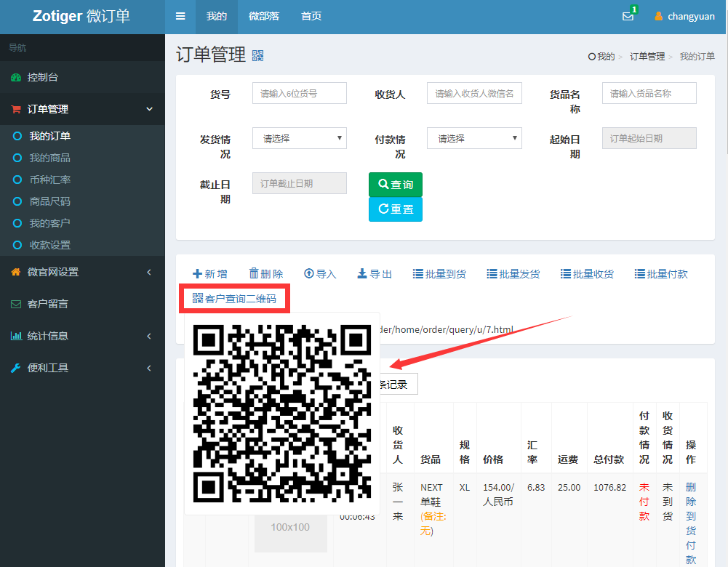The image size is (728, 567).
Task: Click the green 查询 search button
Action: (396, 185)
